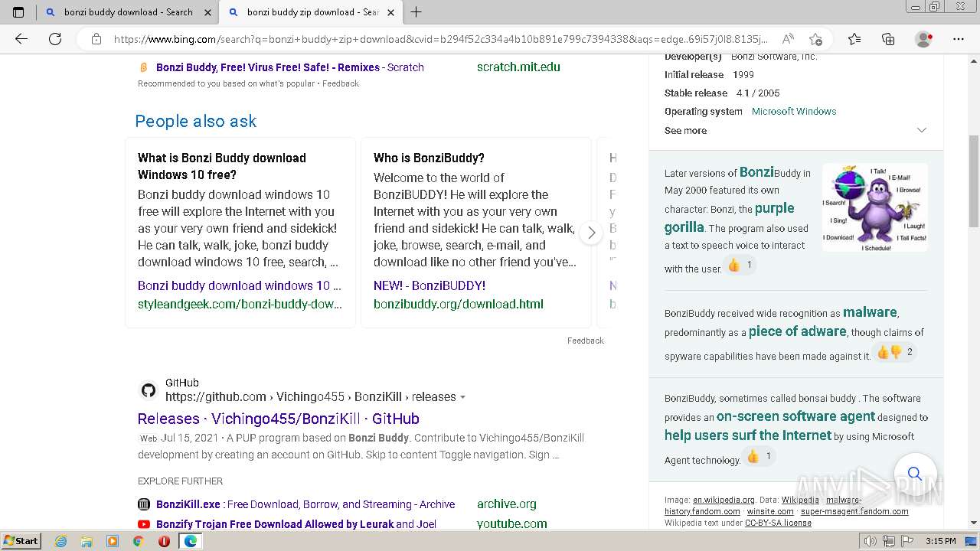Click youtube.com domain link

512,524
